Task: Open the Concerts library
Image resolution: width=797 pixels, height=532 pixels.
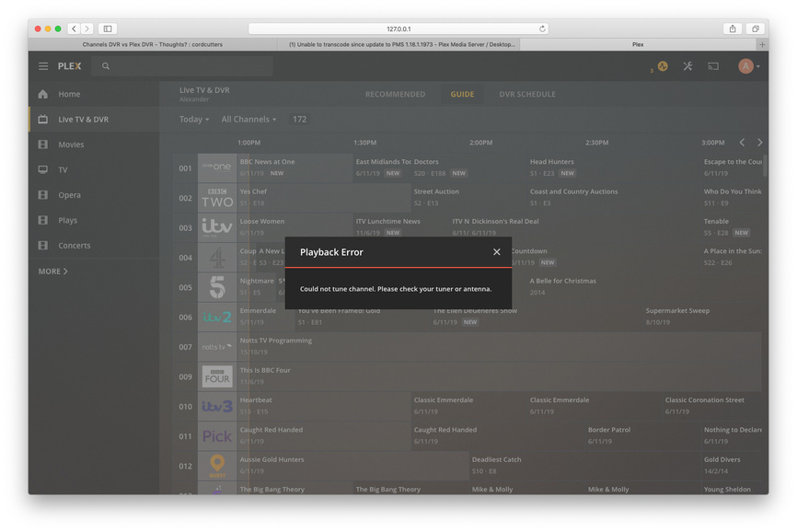Action: pos(94,246)
